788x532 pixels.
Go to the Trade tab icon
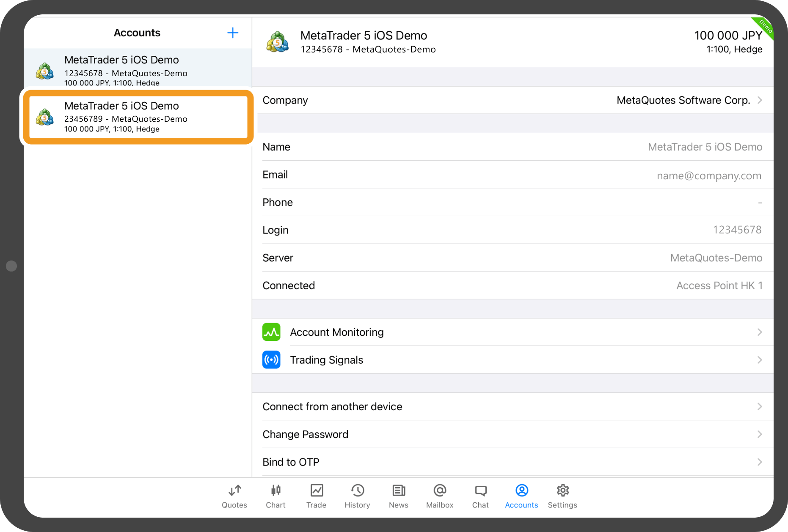[317, 491]
